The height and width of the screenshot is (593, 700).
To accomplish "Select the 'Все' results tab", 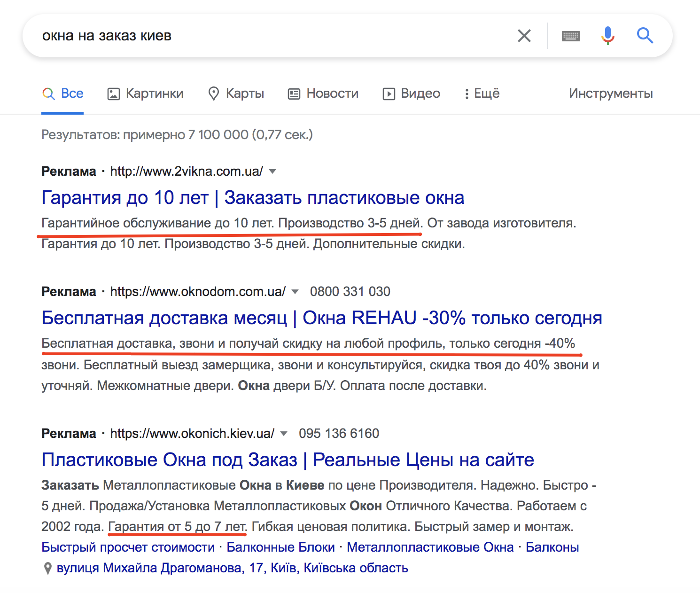I will 63,94.
